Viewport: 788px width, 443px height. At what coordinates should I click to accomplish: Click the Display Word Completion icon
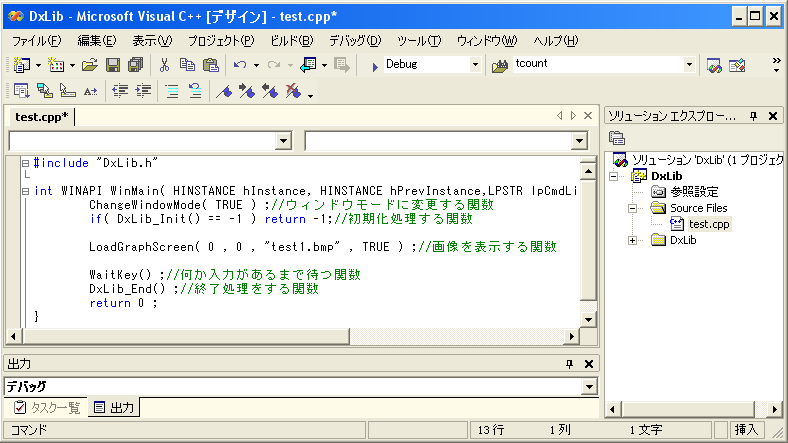point(90,91)
